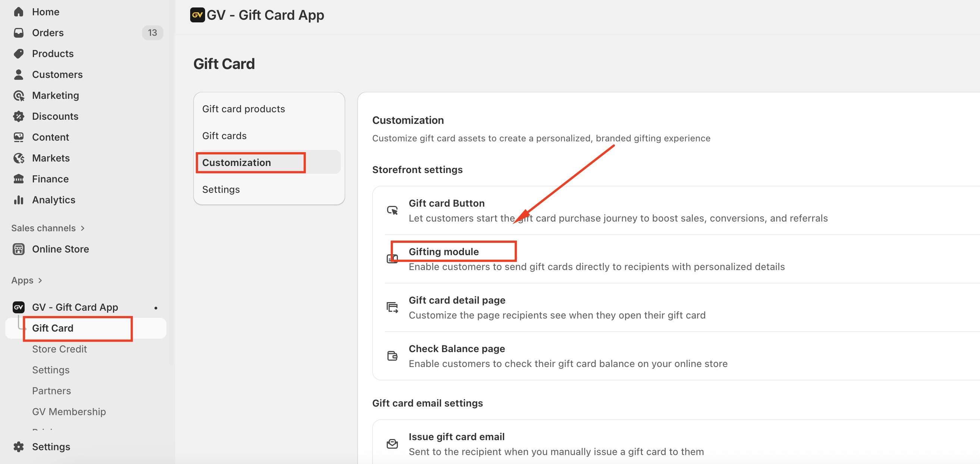Click the Orders count badge 13
Screen dimensions: 980x464
[152, 33]
